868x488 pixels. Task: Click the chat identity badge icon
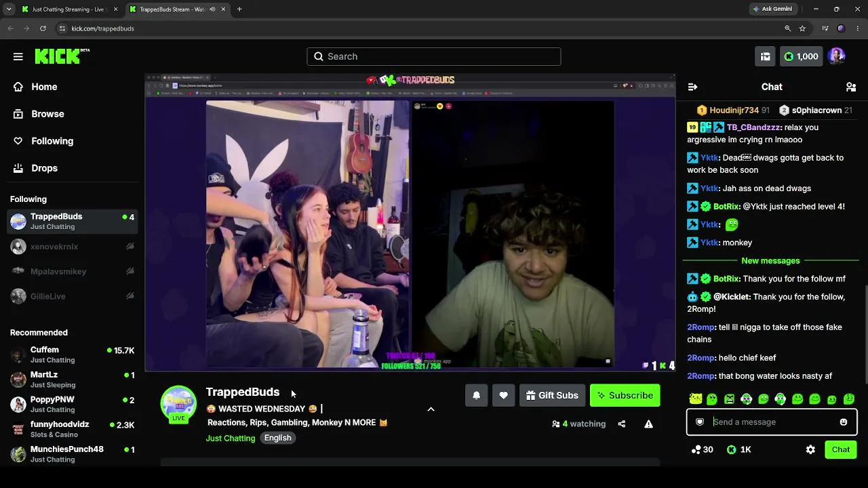click(x=700, y=422)
